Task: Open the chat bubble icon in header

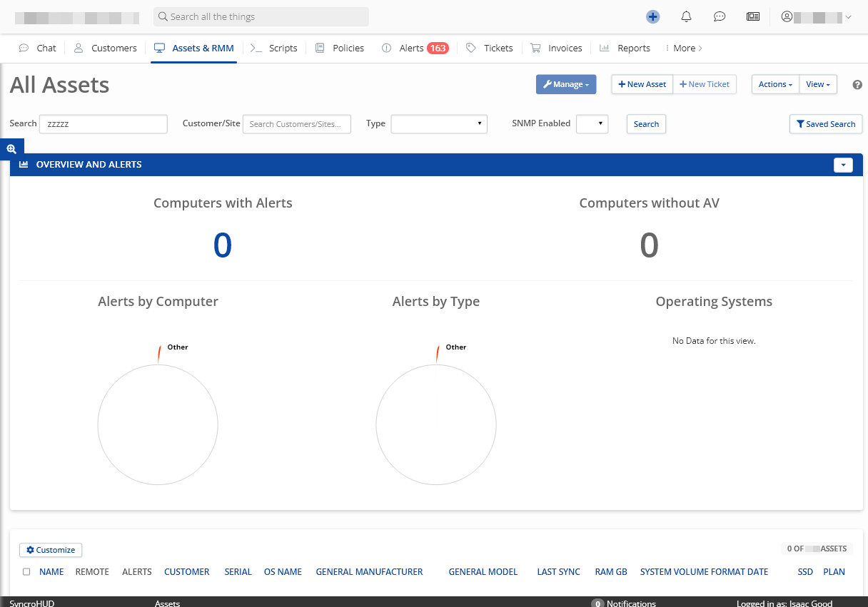Action: tap(720, 16)
